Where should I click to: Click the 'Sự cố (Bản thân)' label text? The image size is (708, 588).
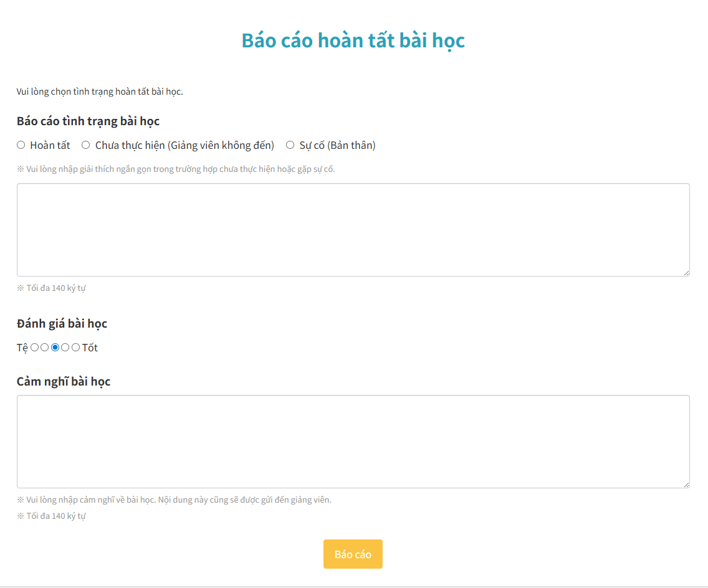pyautogui.click(x=337, y=145)
